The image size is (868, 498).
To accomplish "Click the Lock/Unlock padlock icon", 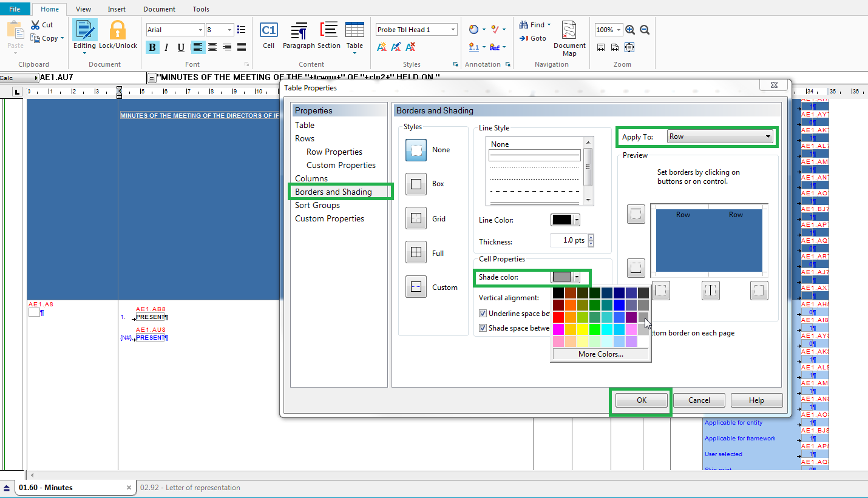I will coord(118,30).
